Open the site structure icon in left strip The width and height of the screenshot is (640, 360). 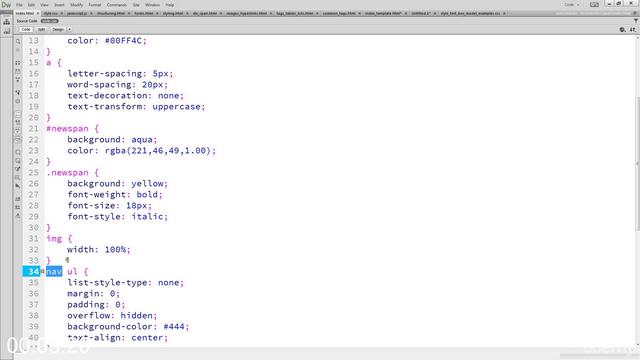7,22
